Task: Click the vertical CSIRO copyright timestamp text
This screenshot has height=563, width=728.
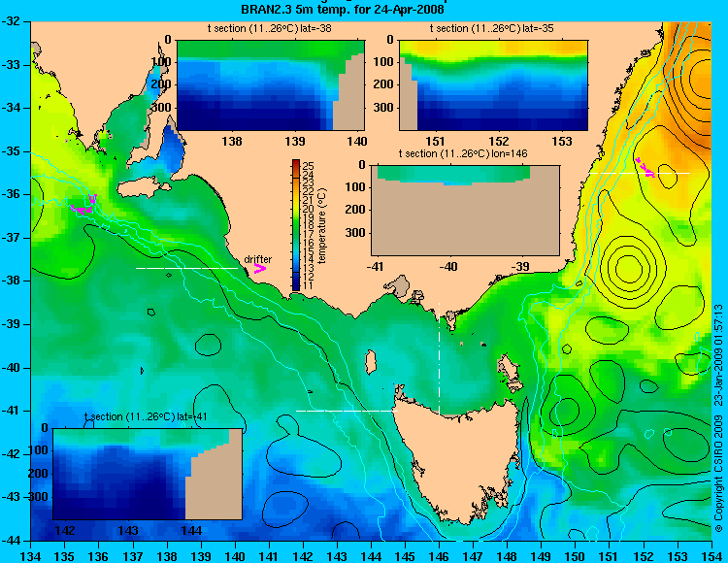Action: (717, 418)
